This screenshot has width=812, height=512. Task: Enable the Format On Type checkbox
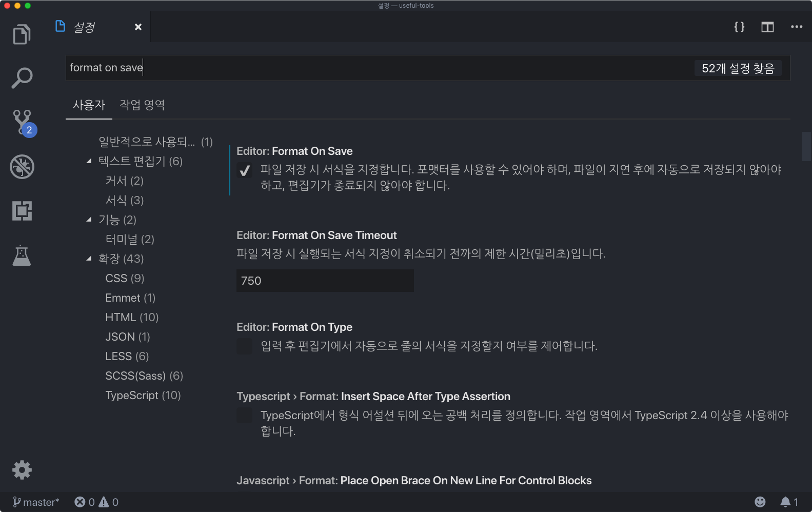tap(245, 346)
